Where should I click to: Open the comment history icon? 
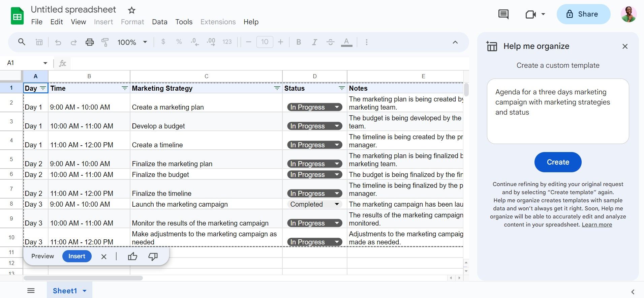(503, 14)
